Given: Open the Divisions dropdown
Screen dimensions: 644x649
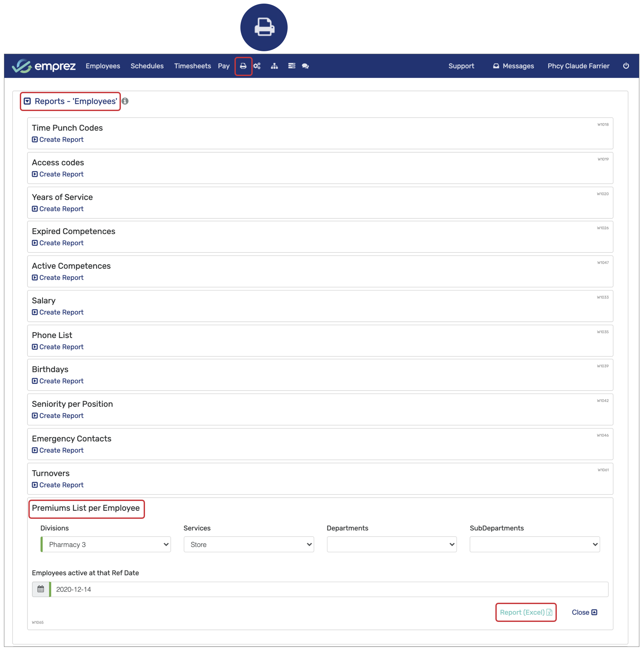Looking at the screenshot, I should pos(106,545).
